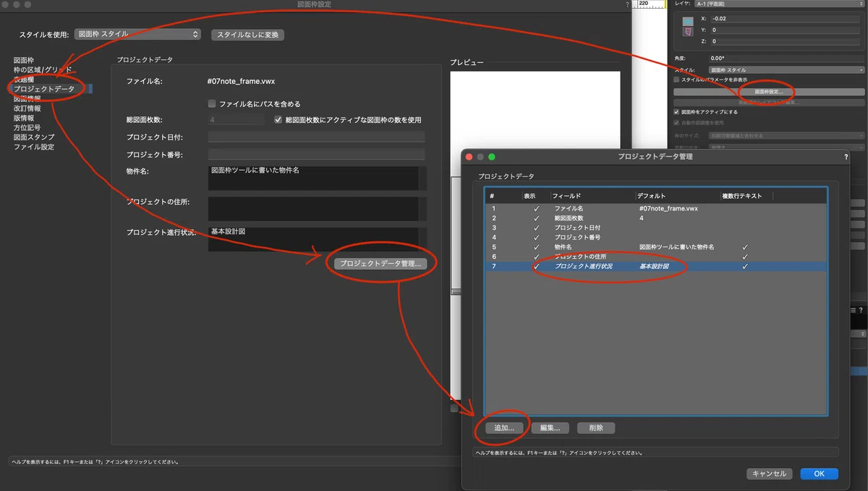
Task: Toggle 表示 checkmark for プロジェクト番号 row
Action: (x=536, y=237)
